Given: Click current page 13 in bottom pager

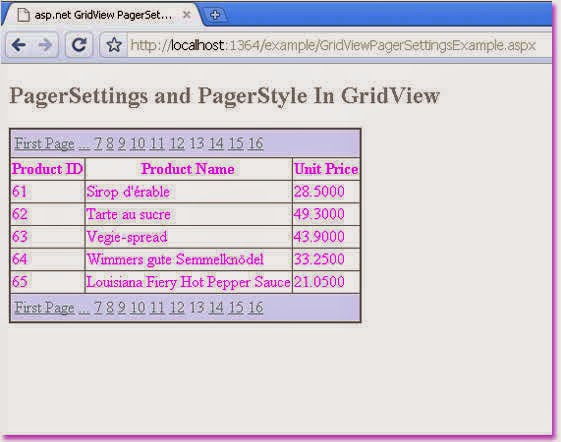Looking at the screenshot, I should pos(196,307).
